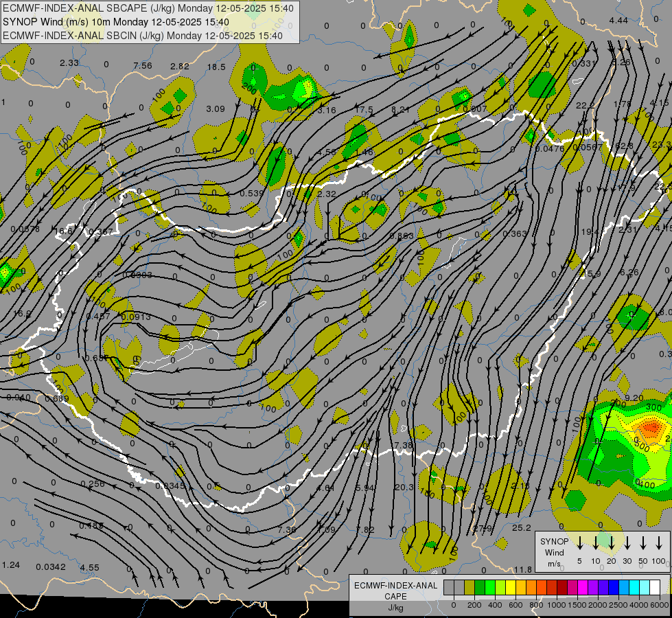
Task: Click the 30 m/s wind arrow in the legend
Action: (x=627, y=543)
